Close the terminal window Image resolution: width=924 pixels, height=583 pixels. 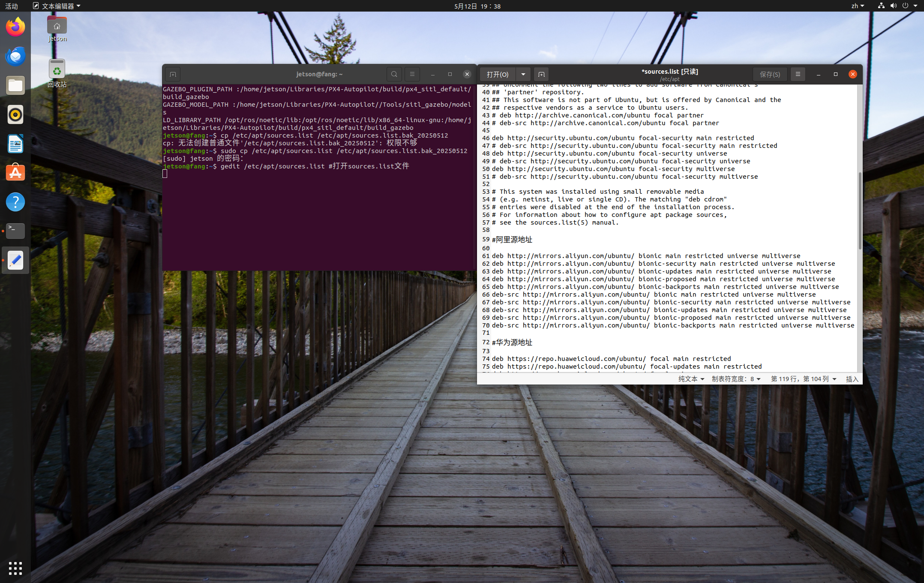[467, 74]
